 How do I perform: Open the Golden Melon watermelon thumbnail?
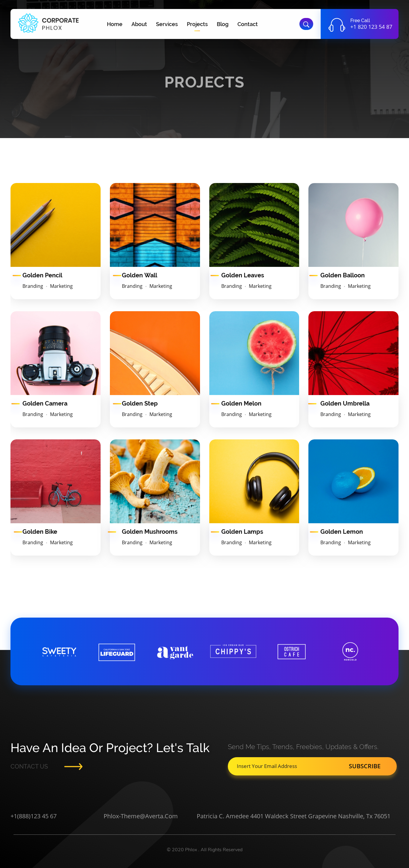[254, 353]
